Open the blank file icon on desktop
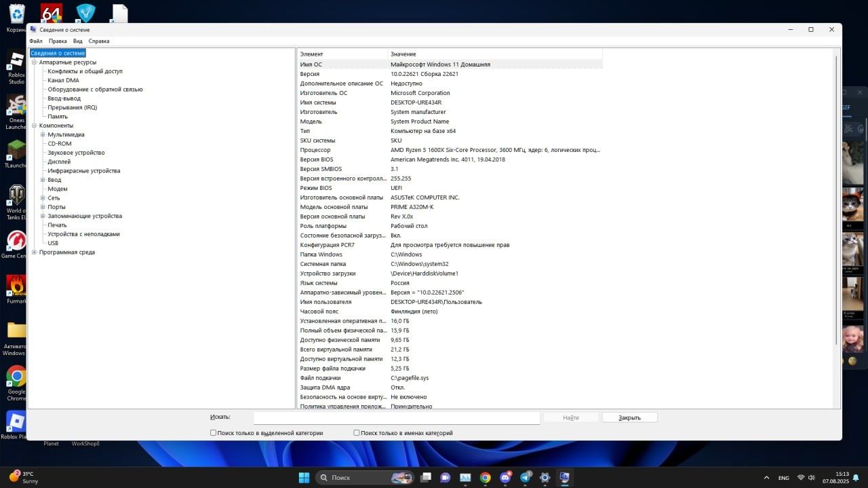 coord(119,13)
